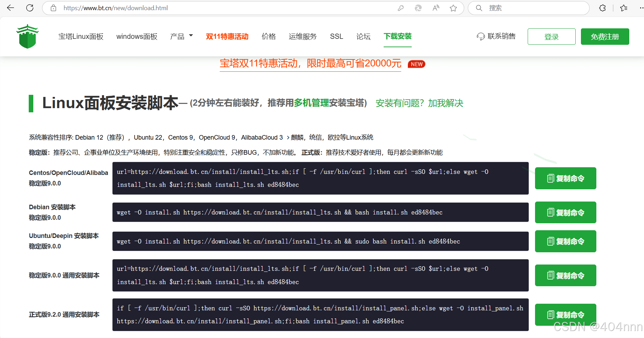Click the Edge refresh-style icon in address bar
Viewport: 644px width, 338px height.
pyautogui.click(x=418, y=8)
